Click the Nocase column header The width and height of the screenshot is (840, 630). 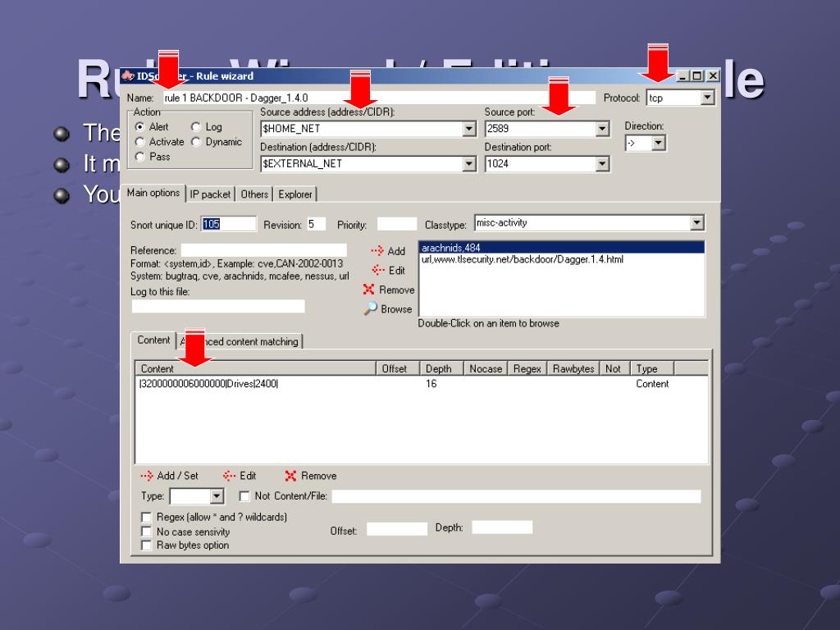[486, 368]
